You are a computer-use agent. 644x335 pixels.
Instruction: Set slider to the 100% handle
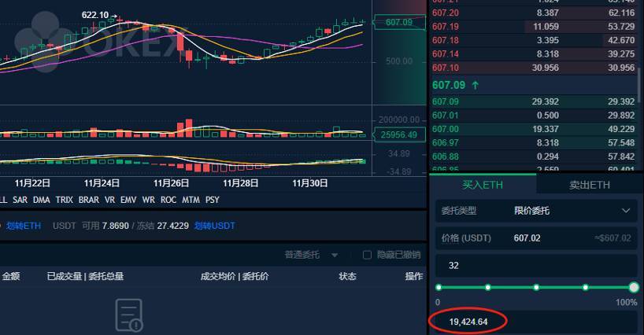[x=634, y=288]
